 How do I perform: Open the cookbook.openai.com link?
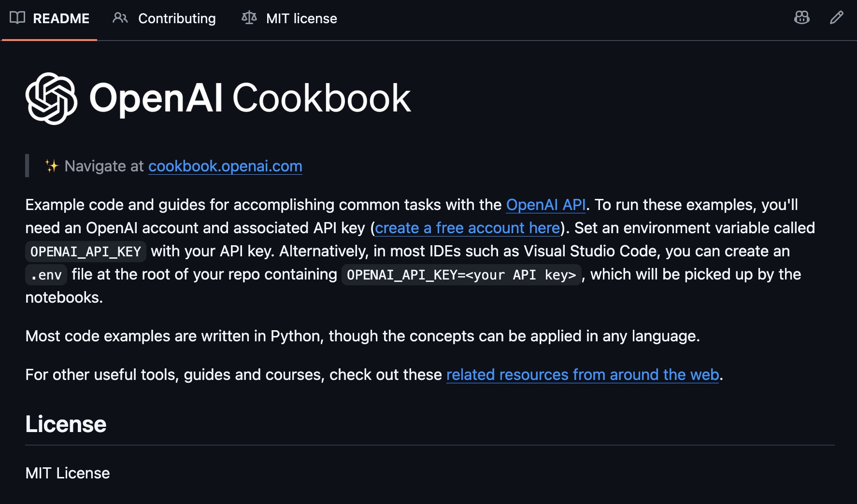point(225,166)
